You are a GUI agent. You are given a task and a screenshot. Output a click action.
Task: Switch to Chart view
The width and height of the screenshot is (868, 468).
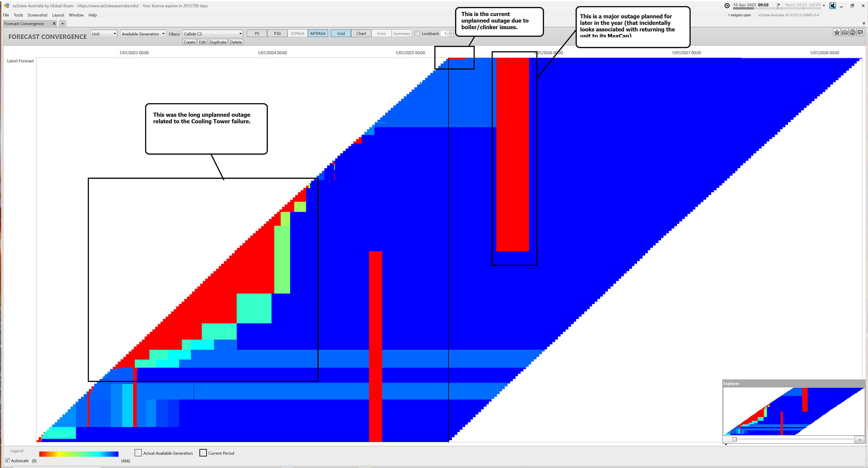pyautogui.click(x=361, y=33)
